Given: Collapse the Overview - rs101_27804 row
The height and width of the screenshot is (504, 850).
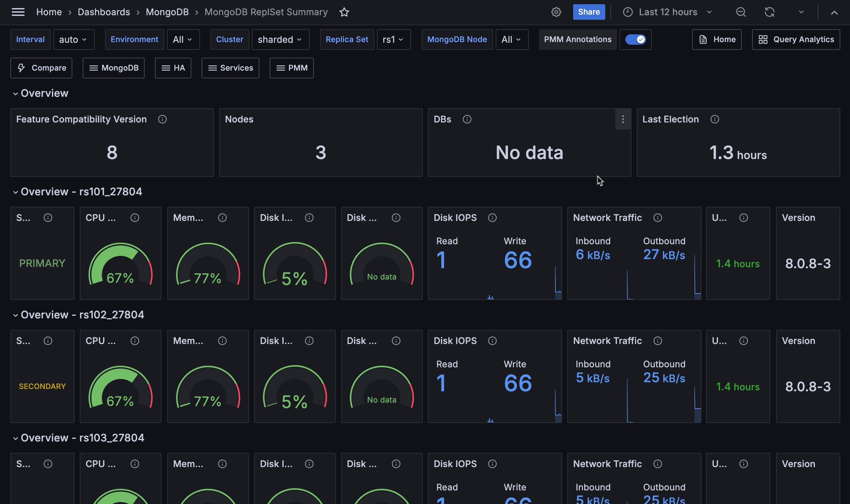Looking at the screenshot, I should click(x=16, y=192).
